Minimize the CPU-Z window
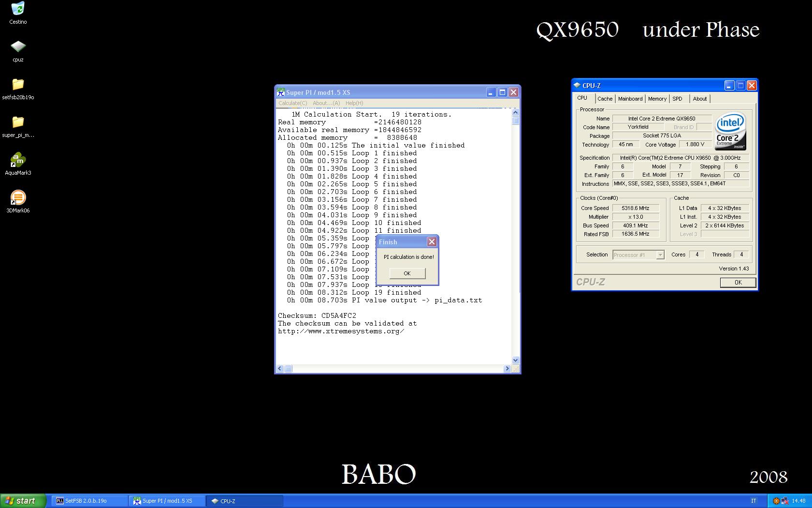The height and width of the screenshot is (508, 812). click(729, 86)
